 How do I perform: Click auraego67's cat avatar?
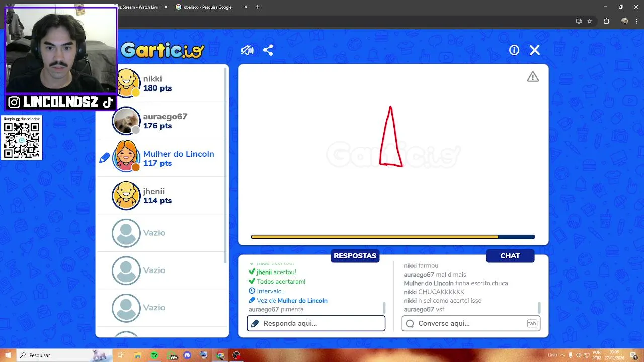[126, 121]
